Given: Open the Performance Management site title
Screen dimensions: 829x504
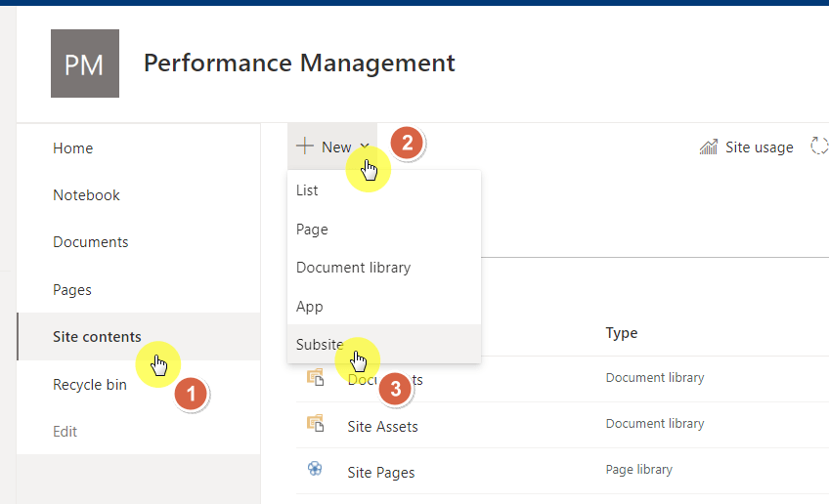Looking at the screenshot, I should [x=299, y=63].
